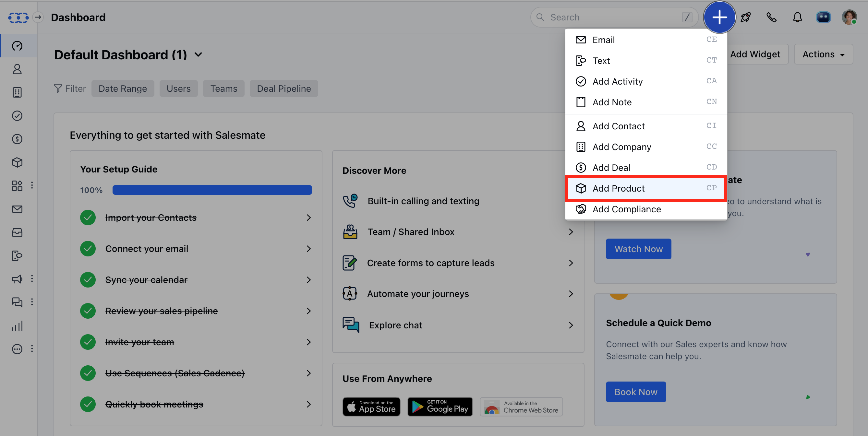Toggle the Sync your calendar checkmark
The image size is (868, 436).
pos(88,280)
